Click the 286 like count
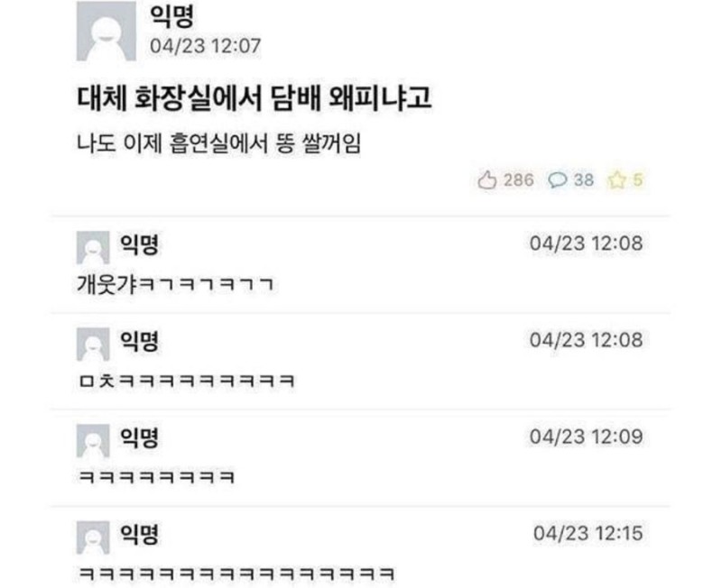Image resolution: width=722 pixels, height=588 pixels. (x=518, y=179)
